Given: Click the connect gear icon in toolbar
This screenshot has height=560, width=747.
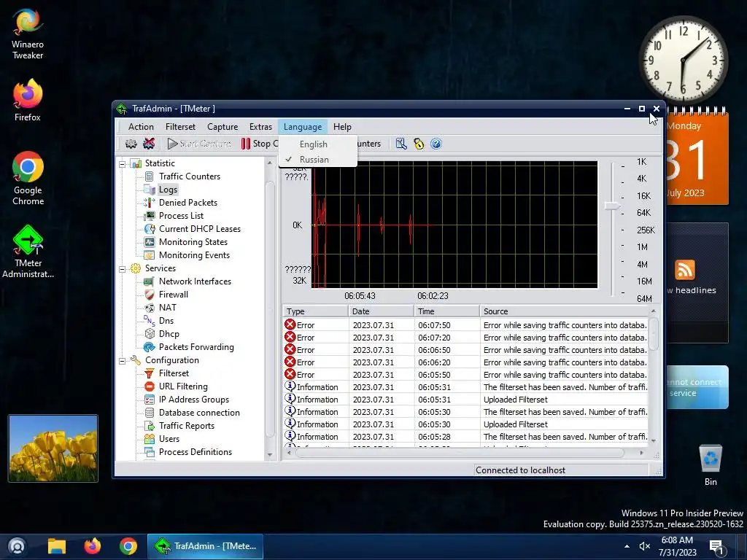Looking at the screenshot, I should click(x=131, y=144).
